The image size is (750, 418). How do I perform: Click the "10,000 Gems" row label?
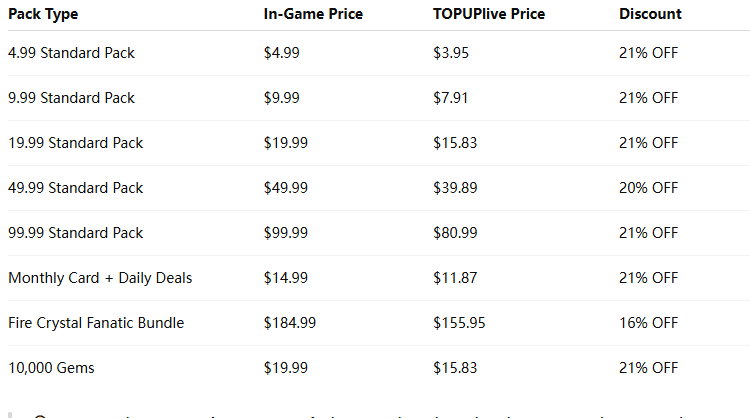[x=51, y=368]
